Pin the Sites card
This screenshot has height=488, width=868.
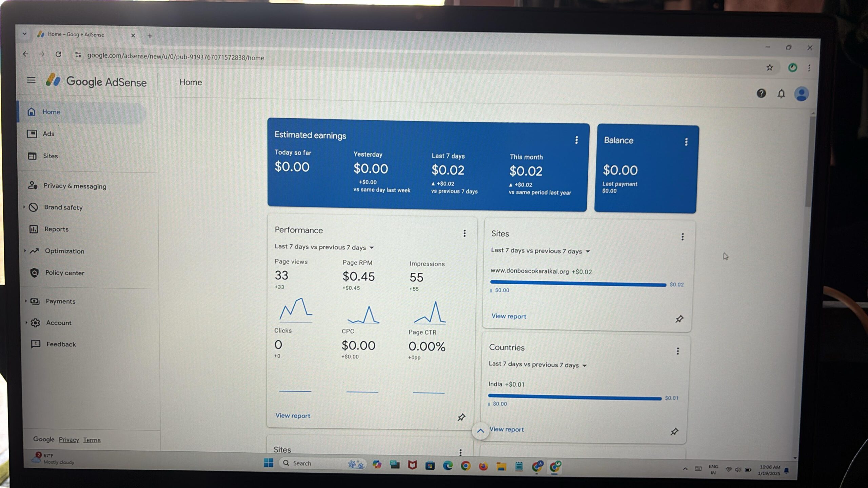click(x=679, y=319)
